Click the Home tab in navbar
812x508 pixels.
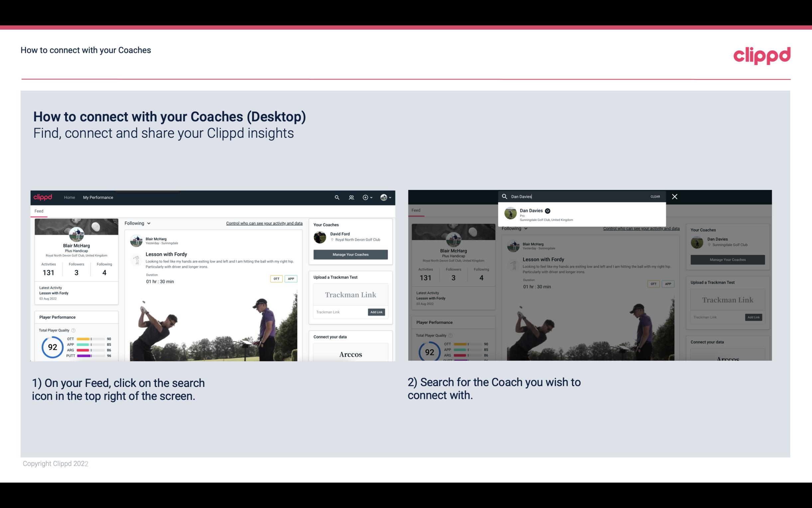pyautogui.click(x=69, y=197)
